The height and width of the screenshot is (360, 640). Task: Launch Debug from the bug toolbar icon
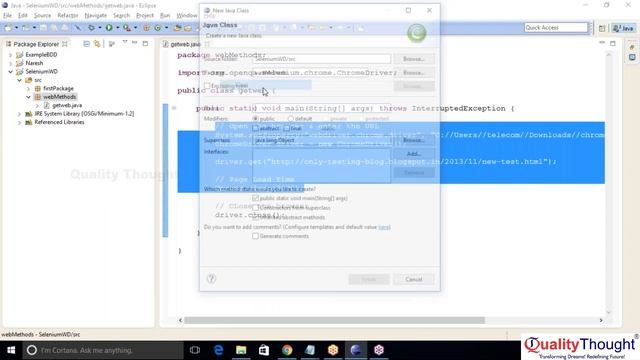coord(91,28)
